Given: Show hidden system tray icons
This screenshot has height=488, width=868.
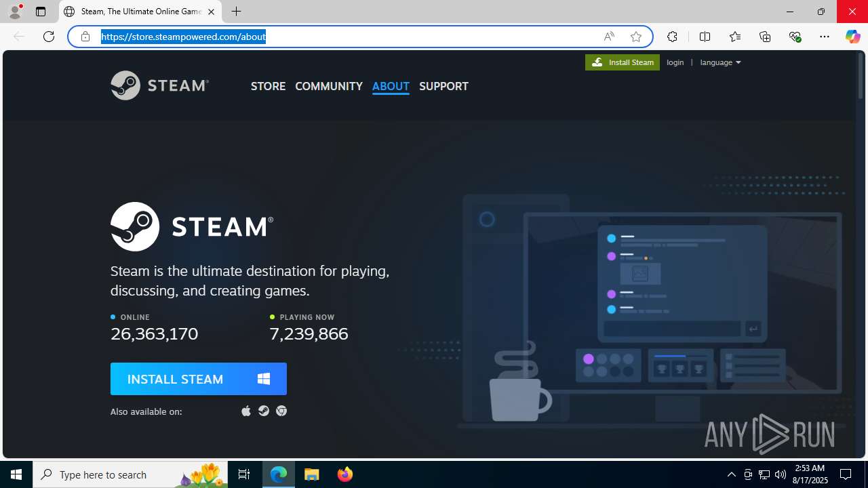Looking at the screenshot, I should coord(731,474).
